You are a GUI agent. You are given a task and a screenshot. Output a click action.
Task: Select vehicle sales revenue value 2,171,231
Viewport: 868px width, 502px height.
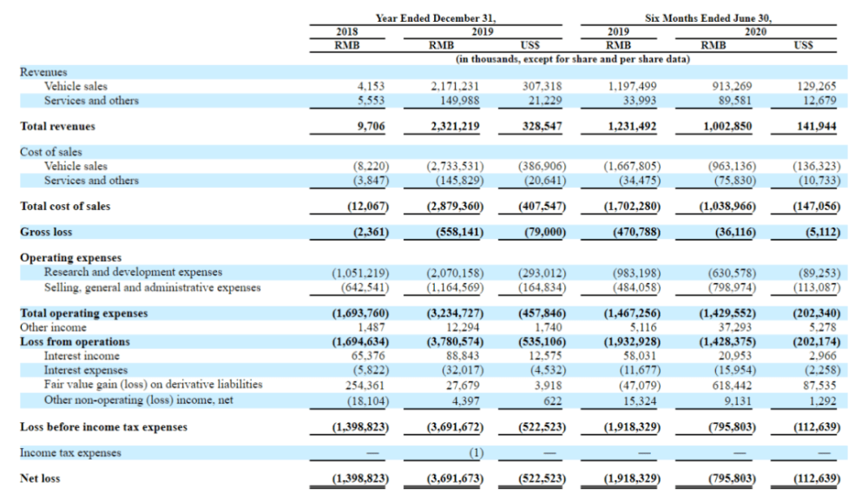pos(455,87)
